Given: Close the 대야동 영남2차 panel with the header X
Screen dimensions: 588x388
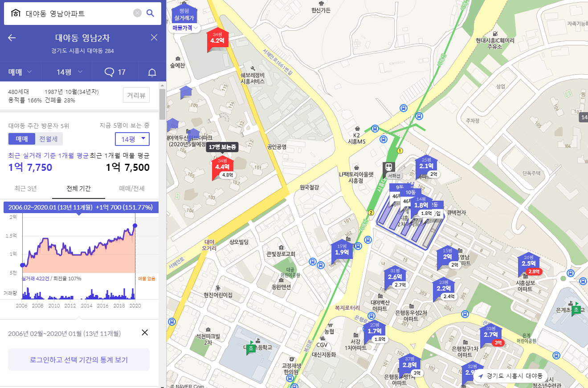Looking at the screenshot, I should tap(154, 37).
